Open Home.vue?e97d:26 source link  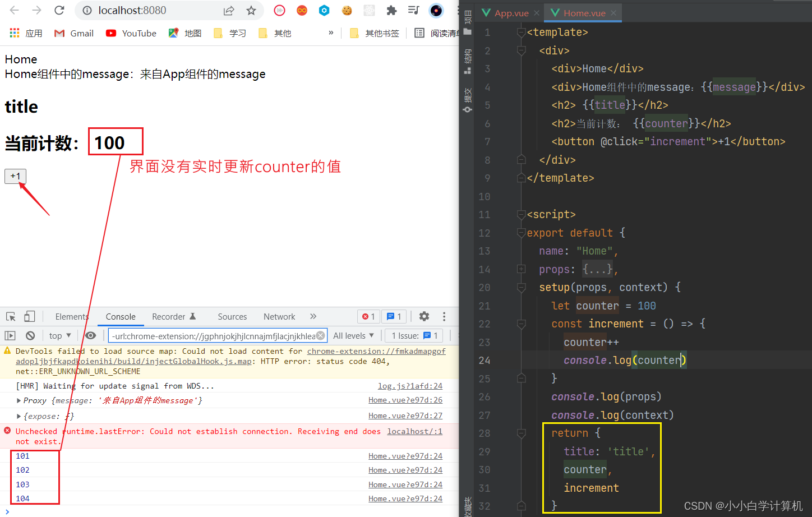405,400
